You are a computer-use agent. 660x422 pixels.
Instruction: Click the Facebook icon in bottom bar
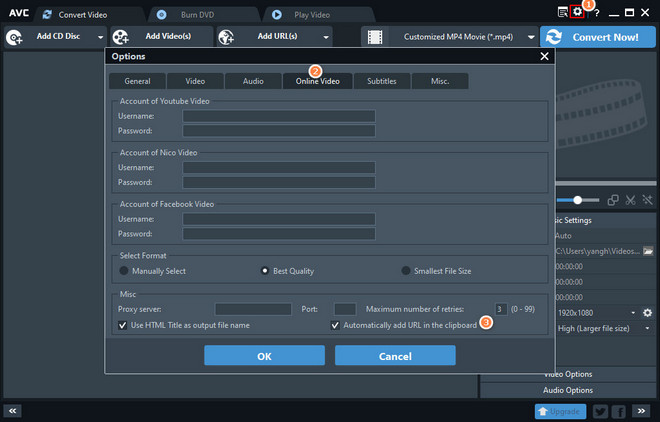(619, 411)
